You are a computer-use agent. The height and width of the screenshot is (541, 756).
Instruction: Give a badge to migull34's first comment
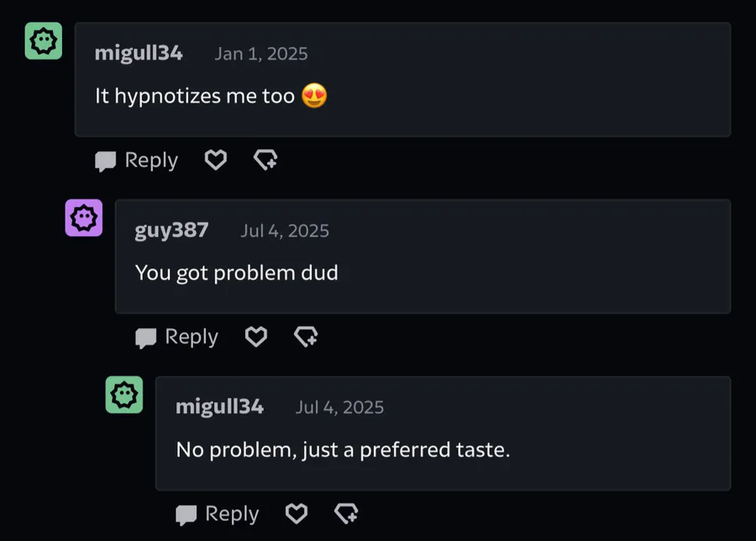[x=265, y=160]
